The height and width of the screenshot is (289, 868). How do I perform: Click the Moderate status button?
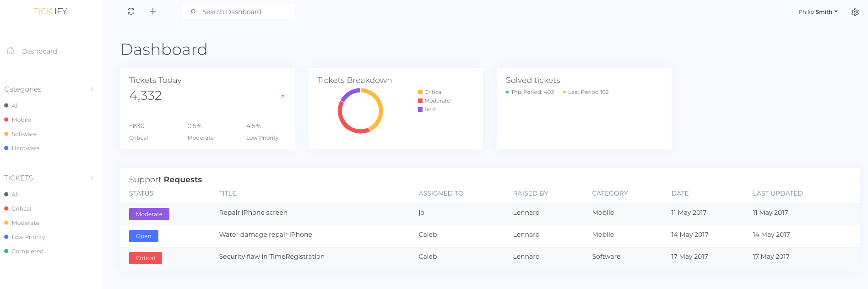pyautogui.click(x=149, y=214)
